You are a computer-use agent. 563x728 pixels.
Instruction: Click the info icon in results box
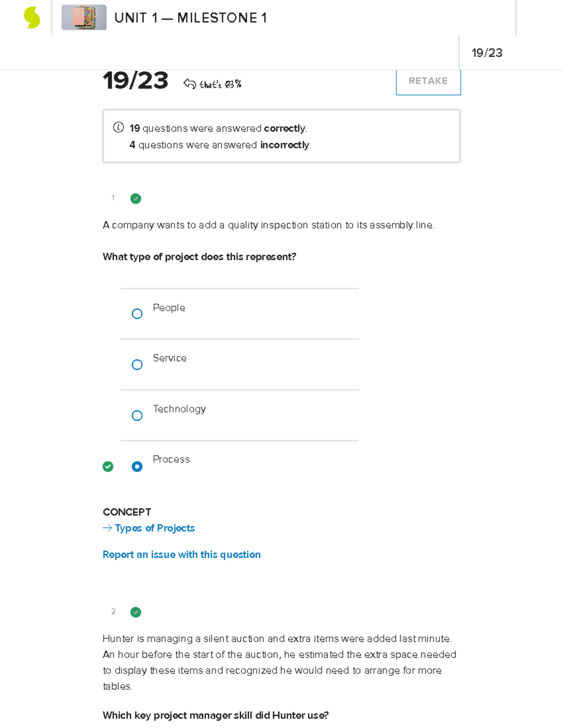tap(118, 127)
